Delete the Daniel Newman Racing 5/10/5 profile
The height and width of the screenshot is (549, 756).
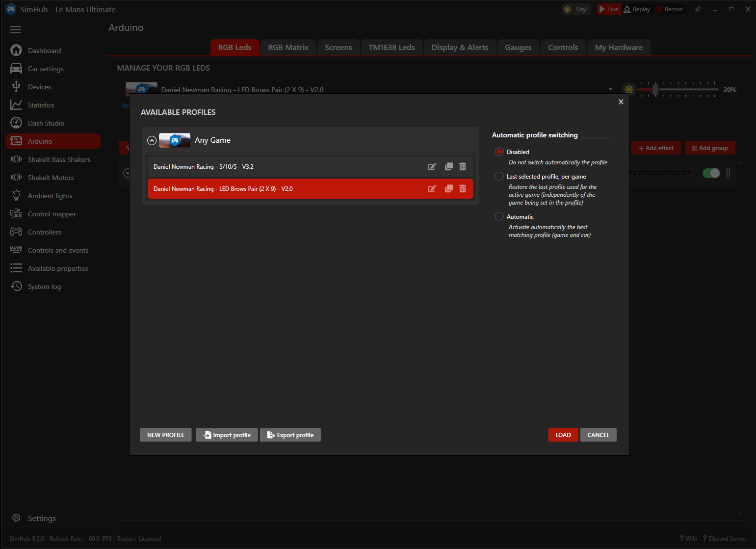462,166
